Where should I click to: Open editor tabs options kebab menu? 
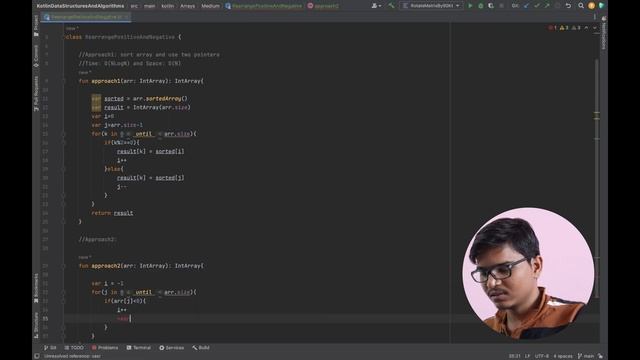[595, 17]
